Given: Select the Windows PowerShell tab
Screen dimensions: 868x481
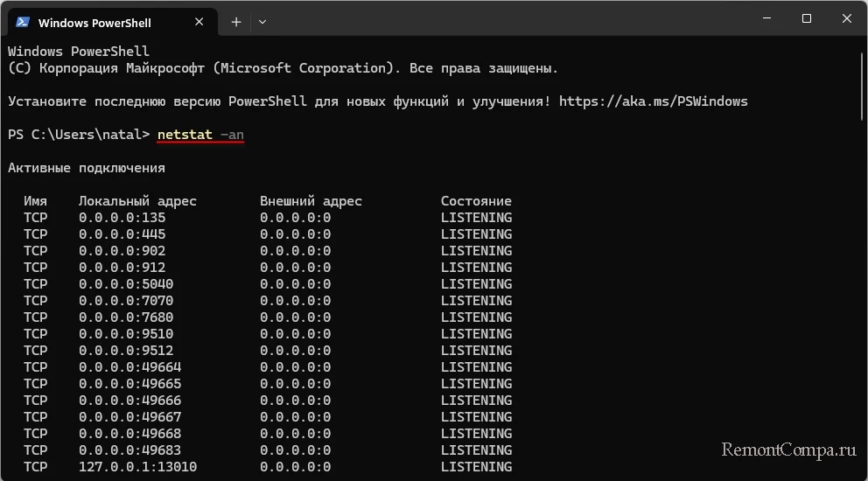Looking at the screenshot, I should (112, 22).
